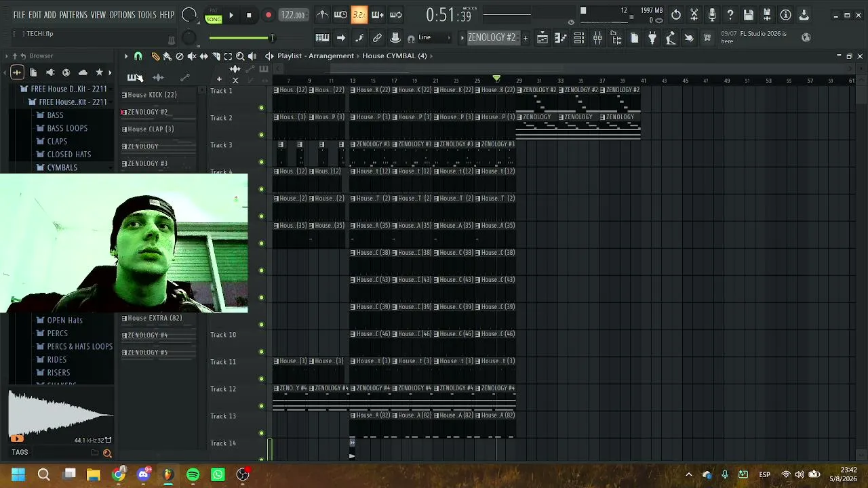The width and height of the screenshot is (868, 488).
Task: Show cloud content in the browser
Action: [83, 73]
